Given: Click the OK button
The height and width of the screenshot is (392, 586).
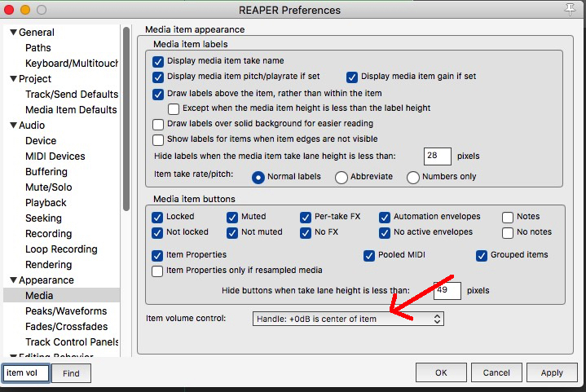Looking at the screenshot, I should pos(441,372).
